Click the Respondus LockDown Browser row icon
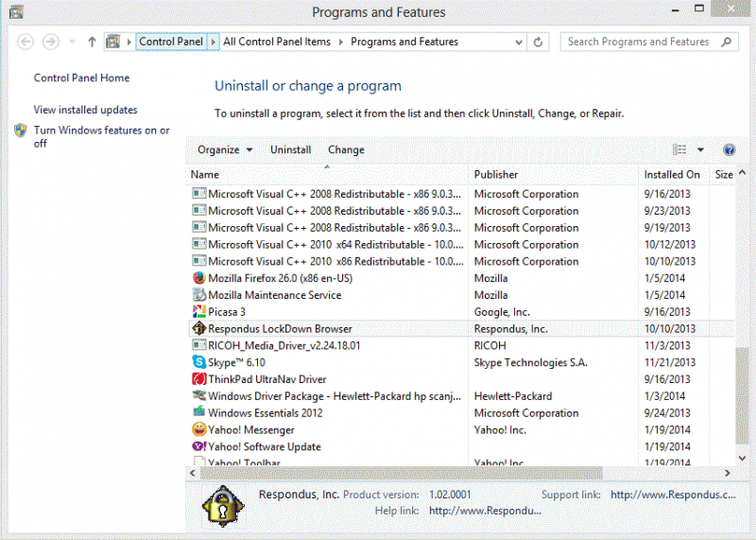Viewport: 756px width, 540px height. pyautogui.click(x=198, y=328)
